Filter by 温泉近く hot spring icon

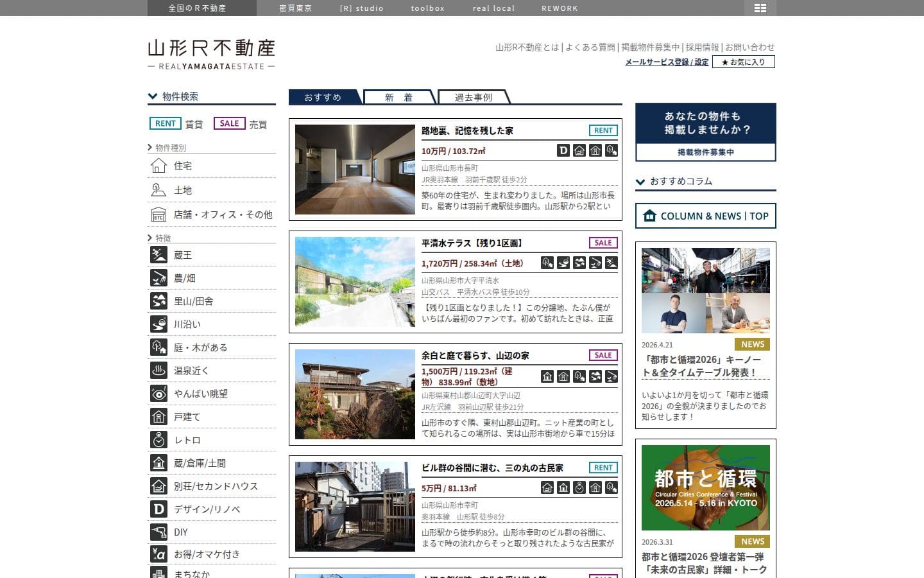(x=158, y=371)
